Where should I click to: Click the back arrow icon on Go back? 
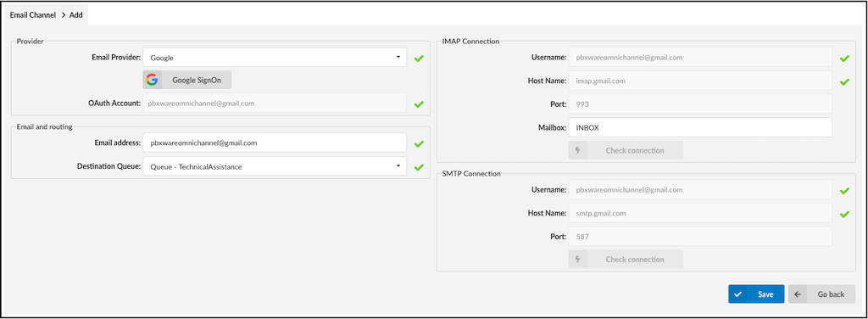(x=798, y=294)
